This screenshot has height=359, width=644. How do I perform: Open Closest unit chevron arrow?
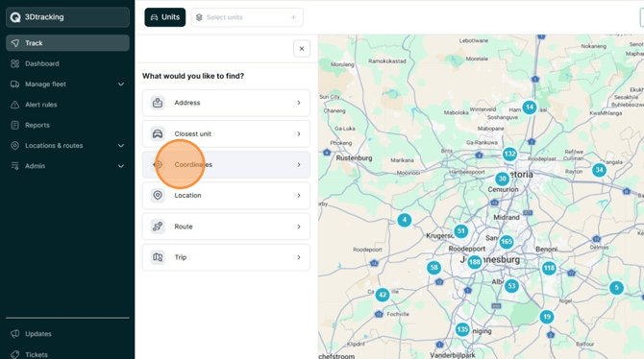pos(299,133)
